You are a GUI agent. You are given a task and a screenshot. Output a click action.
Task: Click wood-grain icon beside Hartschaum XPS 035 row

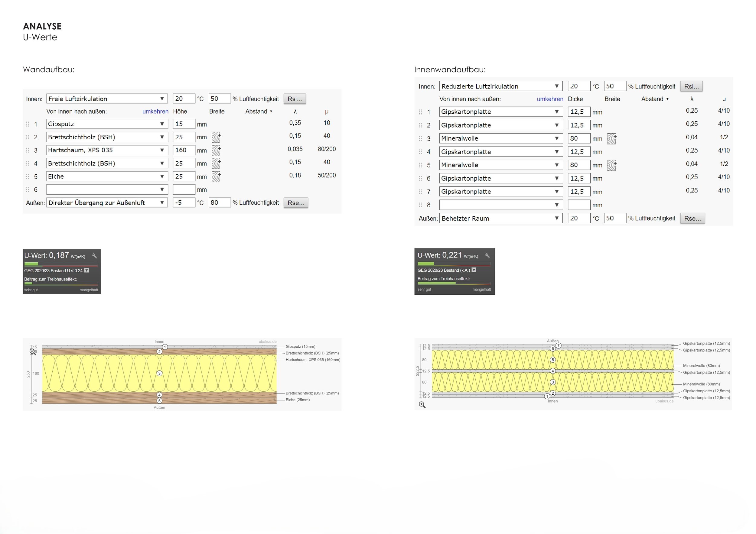(x=216, y=150)
